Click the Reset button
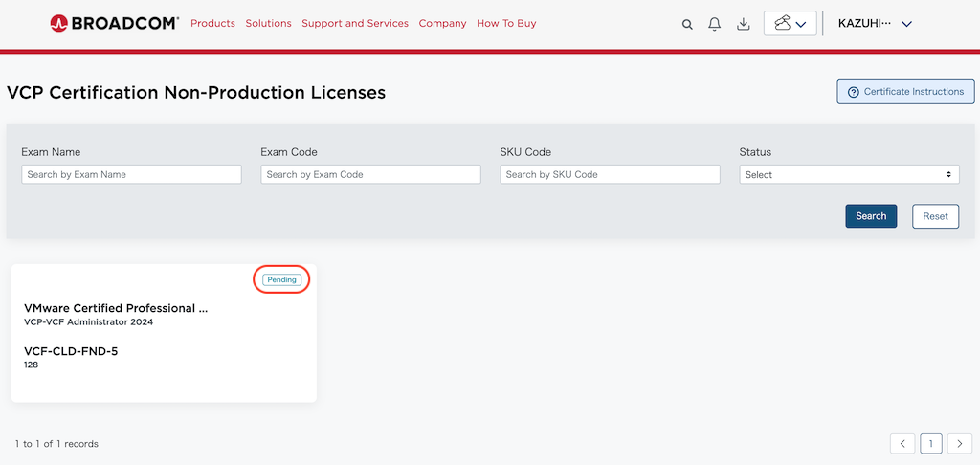 point(935,216)
